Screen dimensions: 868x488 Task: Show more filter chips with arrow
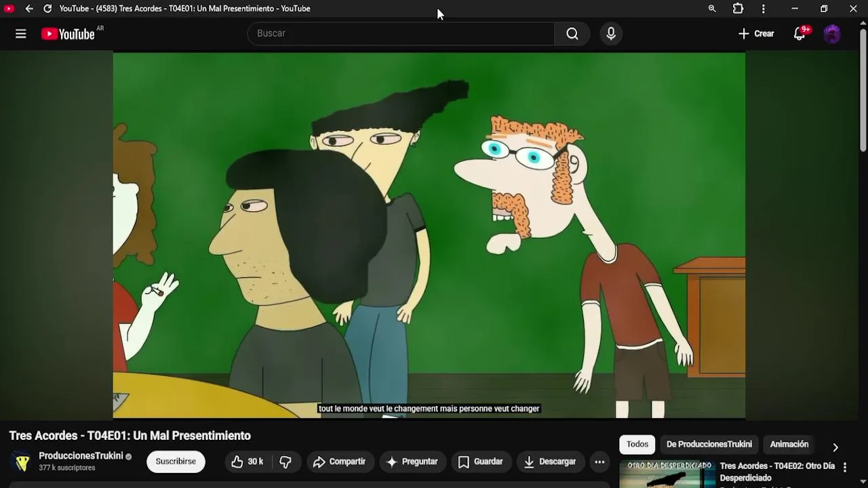[835, 447]
